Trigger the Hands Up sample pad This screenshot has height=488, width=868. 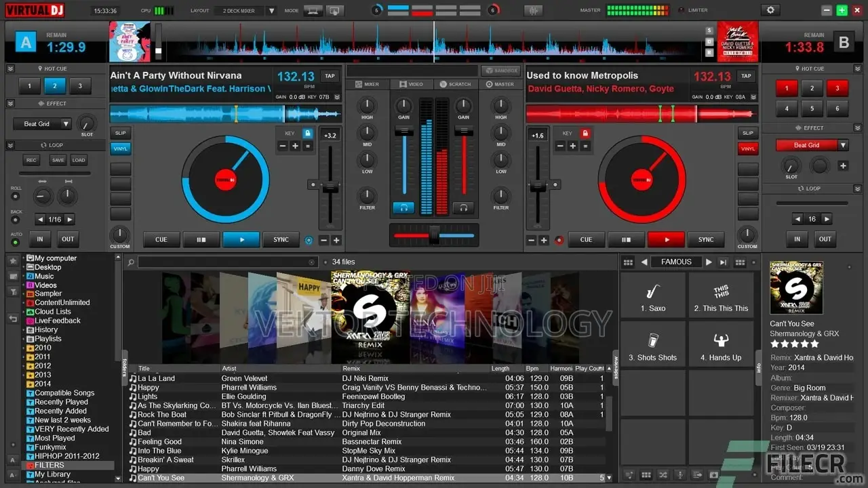pos(721,346)
